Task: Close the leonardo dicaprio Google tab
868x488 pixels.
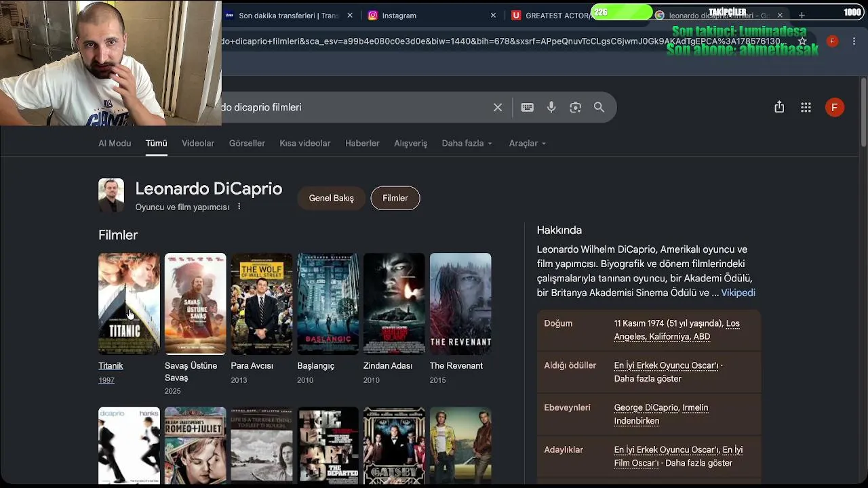Action: click(x=780, y=15)
